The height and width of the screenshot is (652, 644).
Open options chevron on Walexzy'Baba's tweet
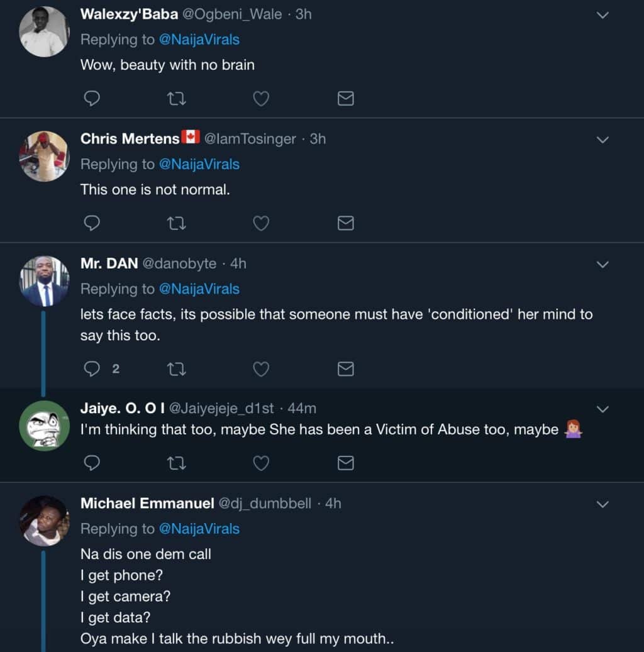coord(602,15)
